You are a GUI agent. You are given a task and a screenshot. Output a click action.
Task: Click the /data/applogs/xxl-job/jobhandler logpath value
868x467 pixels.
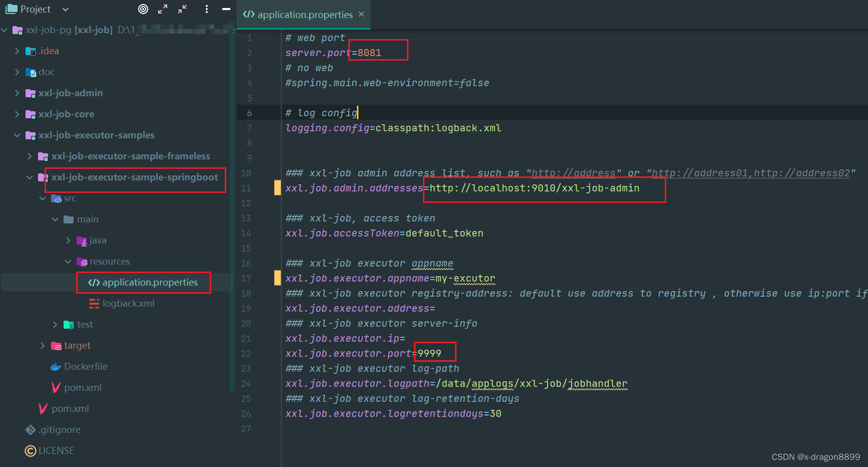532,384
